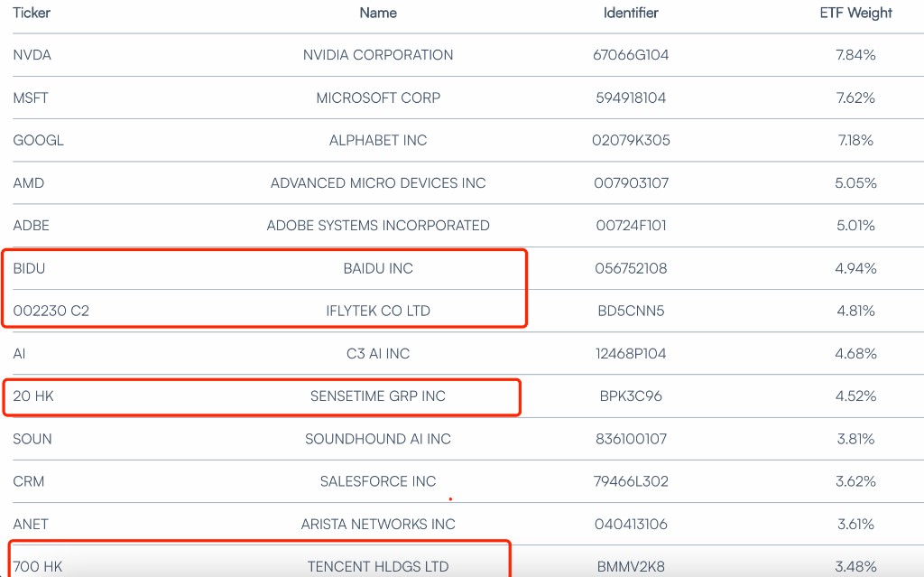Screen dimensions: 924x577
Task: Click NVIDIA CORPORATION company name
Action: click(x=378, y=55)
